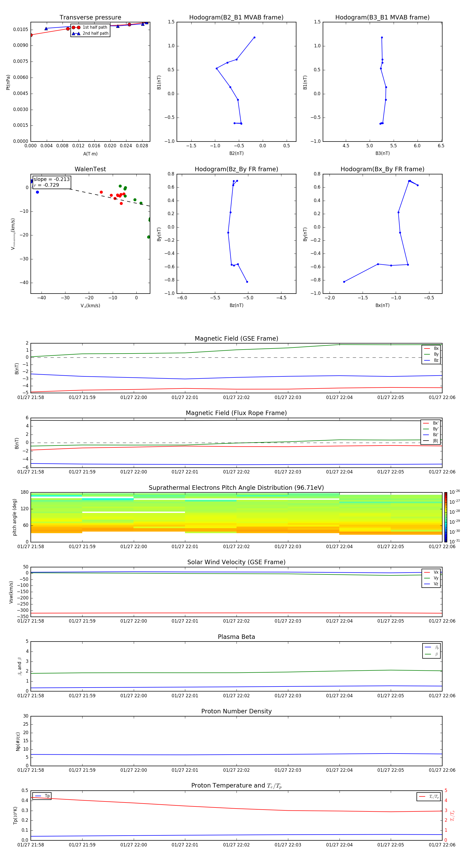Click the "A(T·m)" x-axis label
The image size is (473, 868).
pos(90,154)
